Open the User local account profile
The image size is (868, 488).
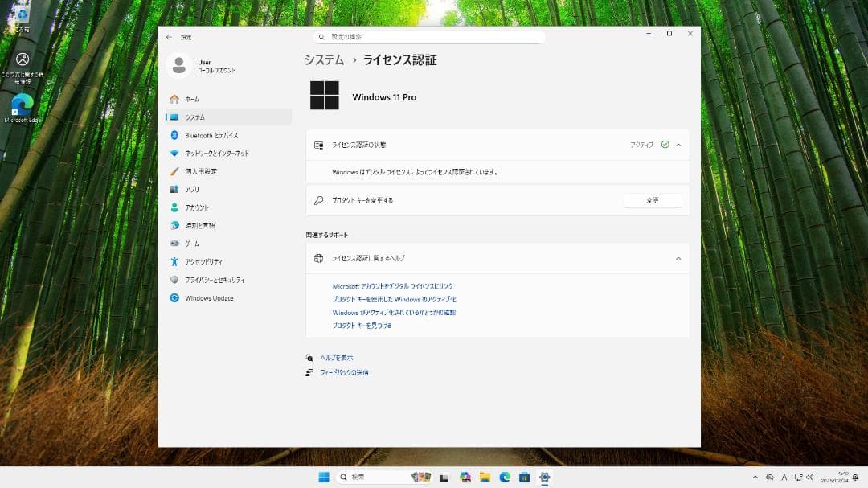[x=202, y=65]
